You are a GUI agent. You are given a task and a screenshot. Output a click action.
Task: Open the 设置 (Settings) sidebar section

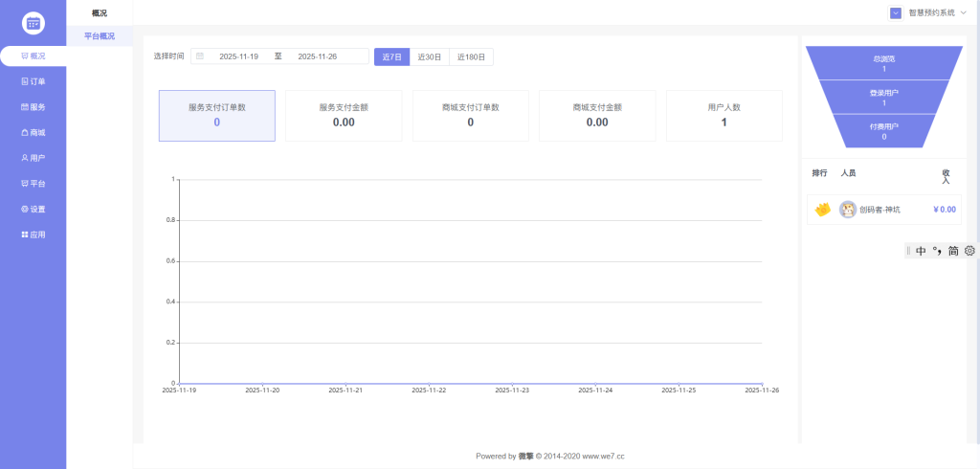coord(33,209)
